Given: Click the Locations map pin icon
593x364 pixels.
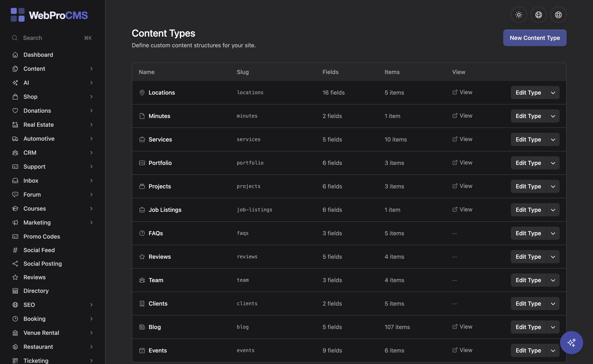Looking at the screenshot, I should click(x=142, y=93).
